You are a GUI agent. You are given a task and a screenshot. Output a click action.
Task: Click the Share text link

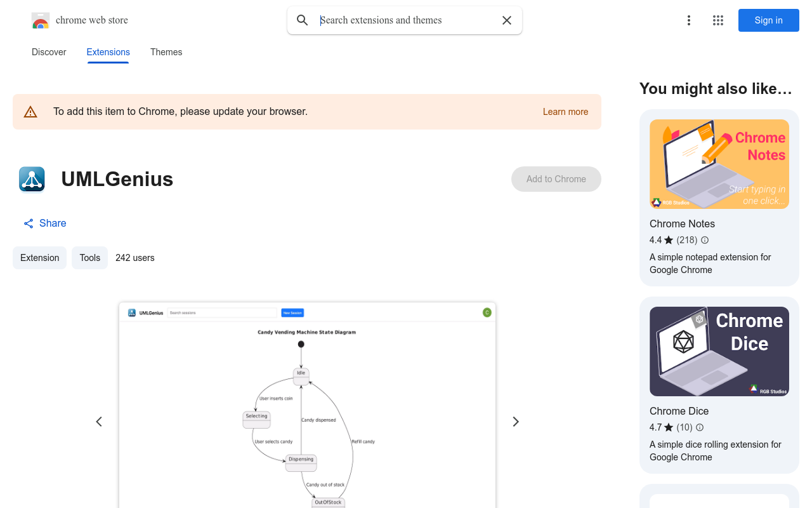pos(53,224)
